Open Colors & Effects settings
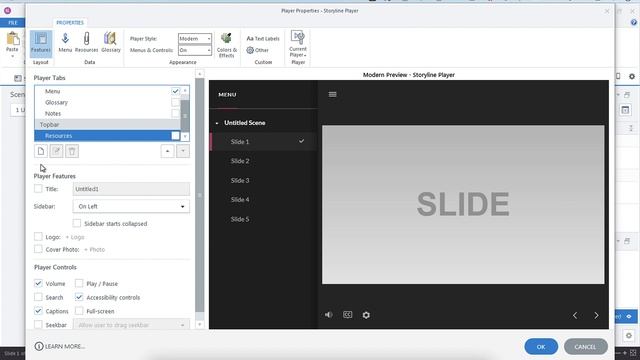 tap(227, 45)
